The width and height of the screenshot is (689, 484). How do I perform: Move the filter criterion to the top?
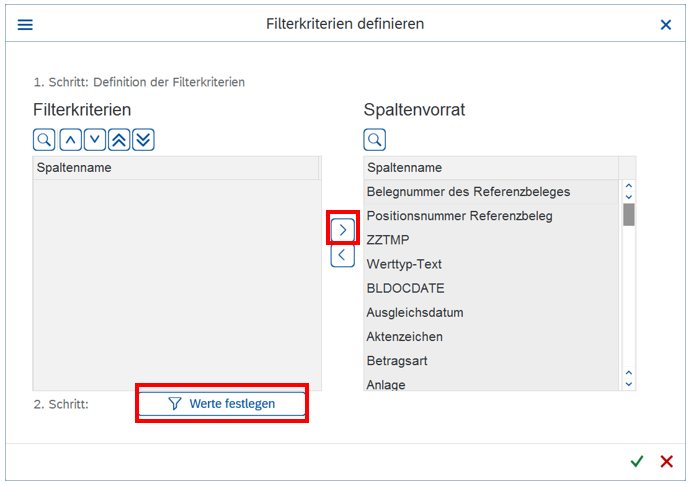tap(119, 140)
